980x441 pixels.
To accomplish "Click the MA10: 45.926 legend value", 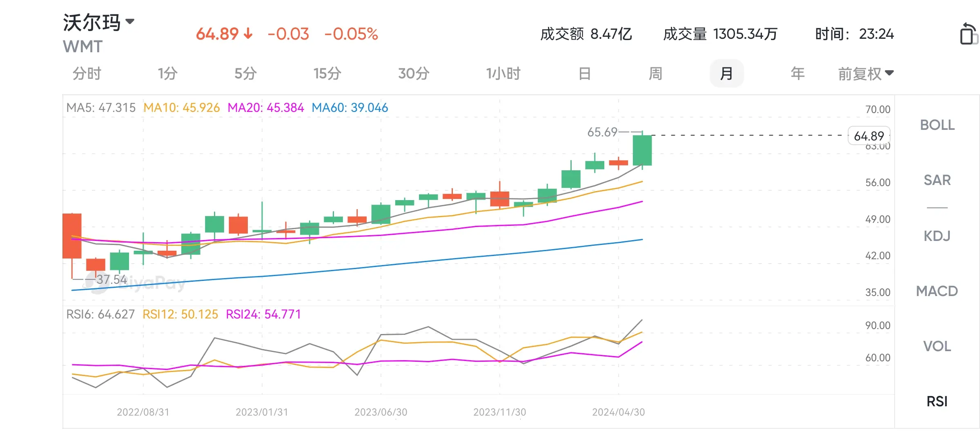I will click(x=182, y=108).
